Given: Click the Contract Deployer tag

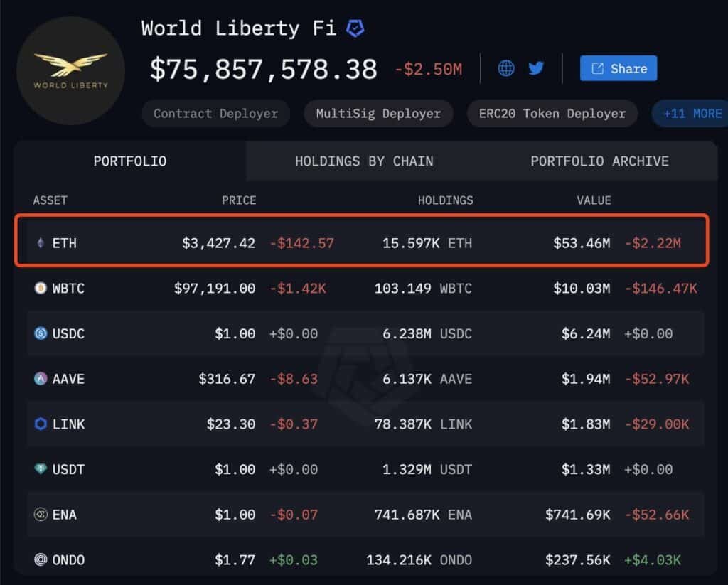Looking at the screenshot, I should click(215, 114).
